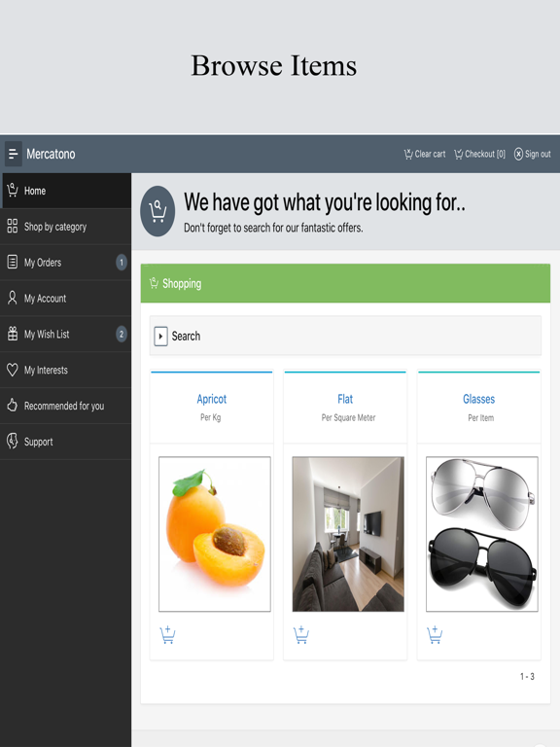Click the Mercatono brand title
The image size is (560, 747).
pos(51,154)
